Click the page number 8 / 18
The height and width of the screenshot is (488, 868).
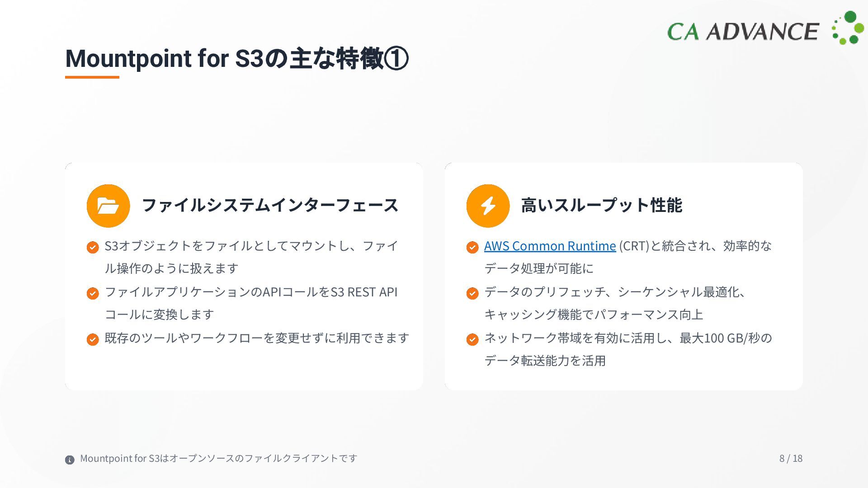pos(791,458)
